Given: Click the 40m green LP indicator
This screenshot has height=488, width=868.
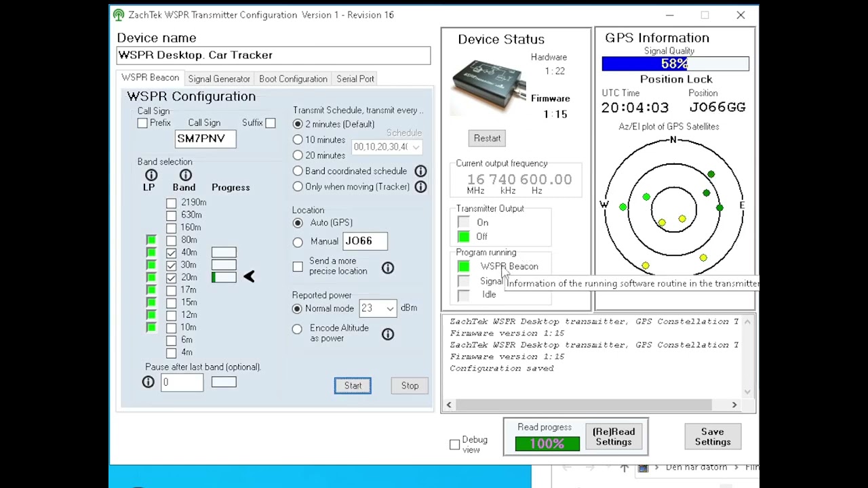Looking at the screenshot, I should 151,252.
